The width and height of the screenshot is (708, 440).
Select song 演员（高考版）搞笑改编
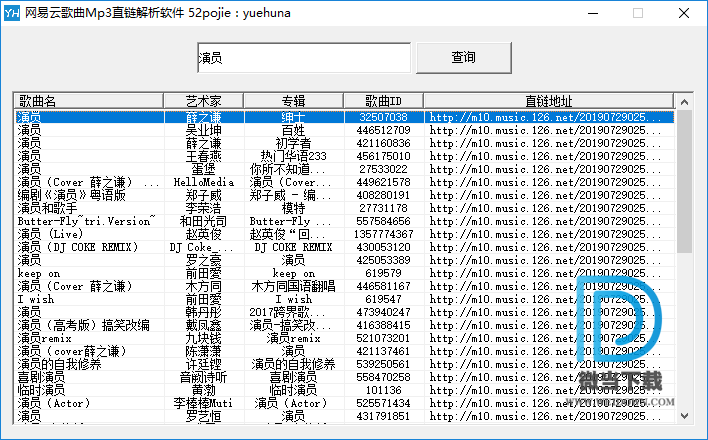tap(84, 326)
